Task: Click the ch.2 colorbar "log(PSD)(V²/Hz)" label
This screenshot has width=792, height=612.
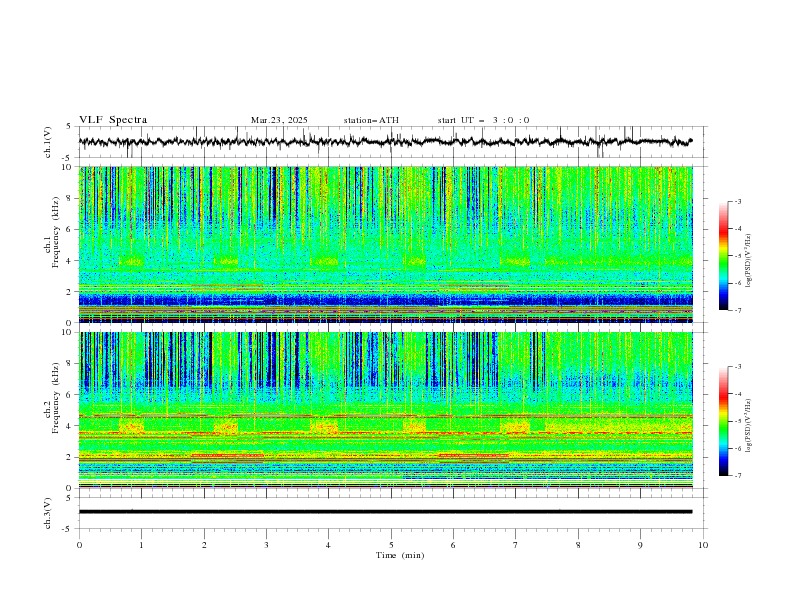Action: point(749,425)
